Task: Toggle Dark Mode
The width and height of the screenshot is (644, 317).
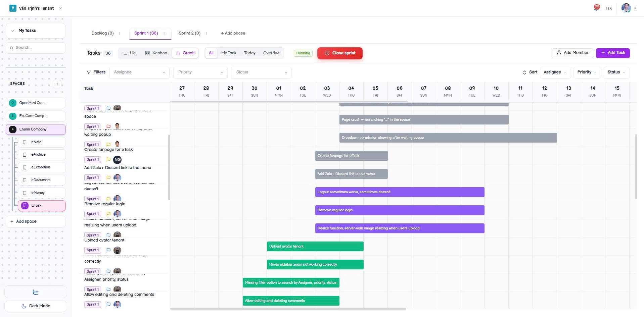Action: click(x=36, y=306)
